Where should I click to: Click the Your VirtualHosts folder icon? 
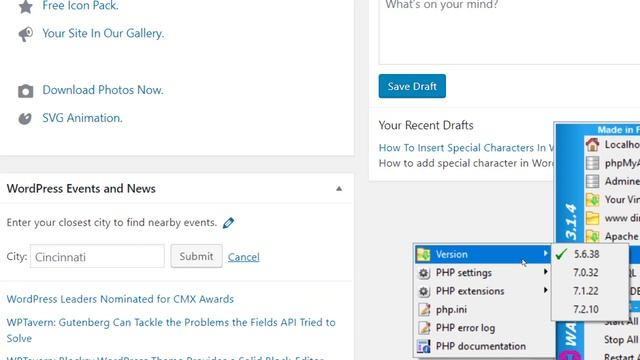coord(592,200)
